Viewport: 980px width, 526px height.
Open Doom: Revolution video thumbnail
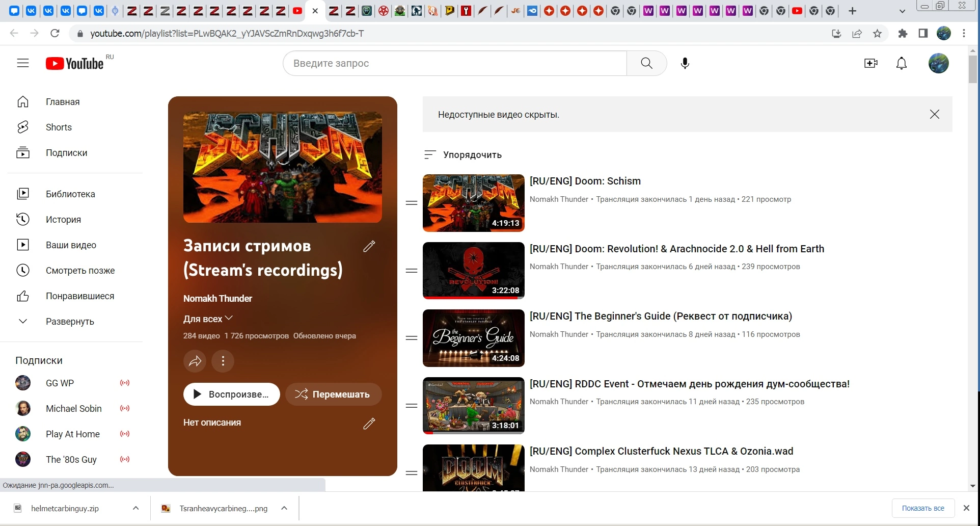point(474,271)
